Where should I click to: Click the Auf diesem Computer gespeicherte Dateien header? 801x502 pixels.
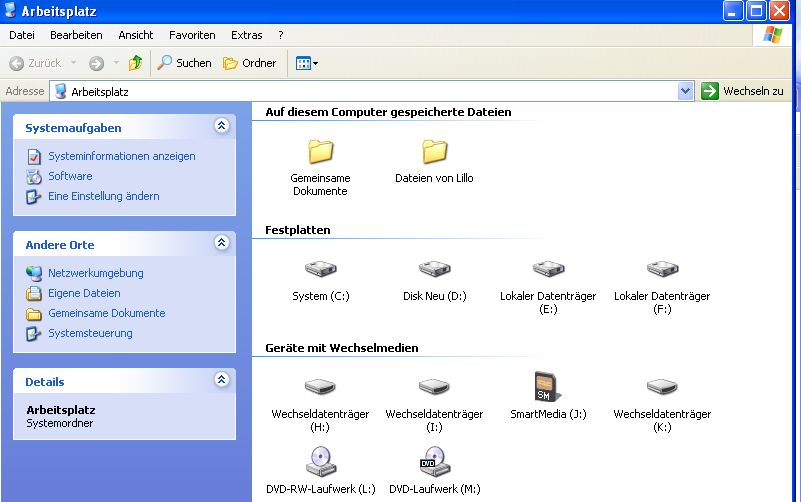tap(388, 112)
